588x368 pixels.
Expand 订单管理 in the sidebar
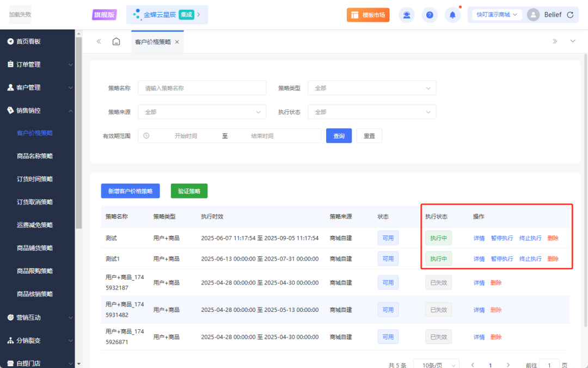(37, 64)
